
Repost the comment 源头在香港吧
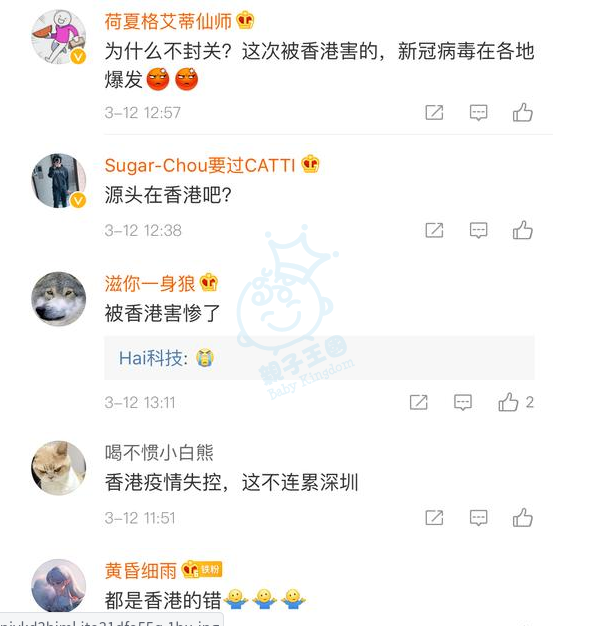point(434,230)
